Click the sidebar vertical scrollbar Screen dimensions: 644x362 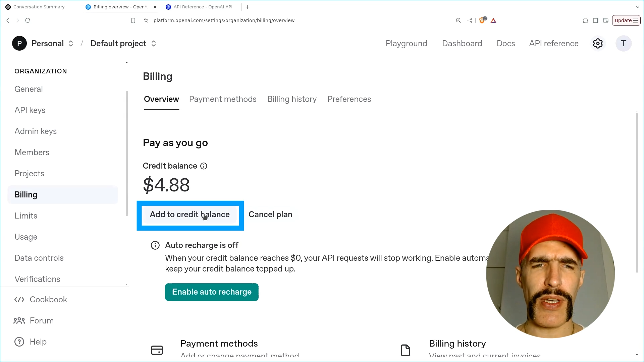(127, 154)
